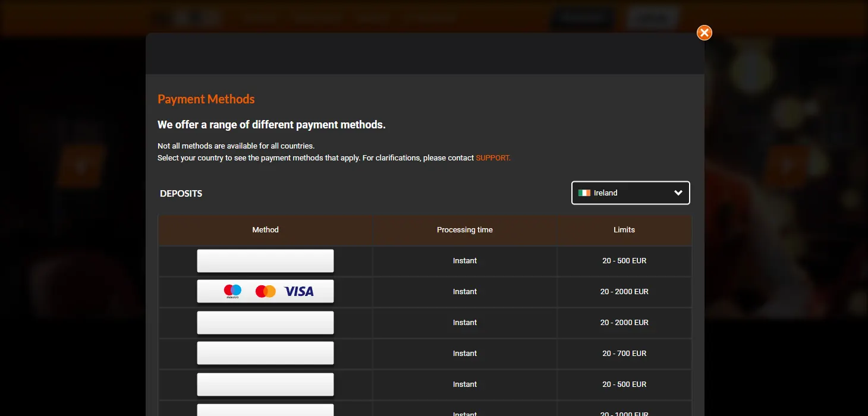Open the Ireland country dropdown

[x=631, y=193]
